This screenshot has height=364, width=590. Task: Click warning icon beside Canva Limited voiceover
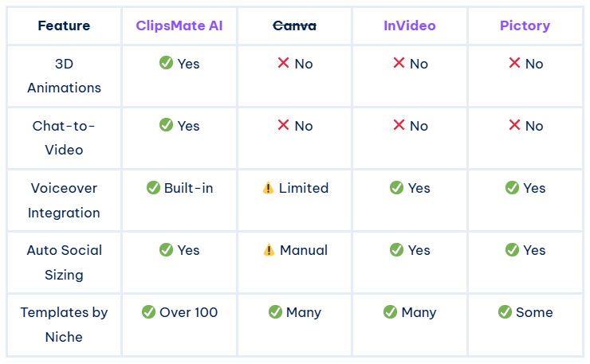(269, 188)
